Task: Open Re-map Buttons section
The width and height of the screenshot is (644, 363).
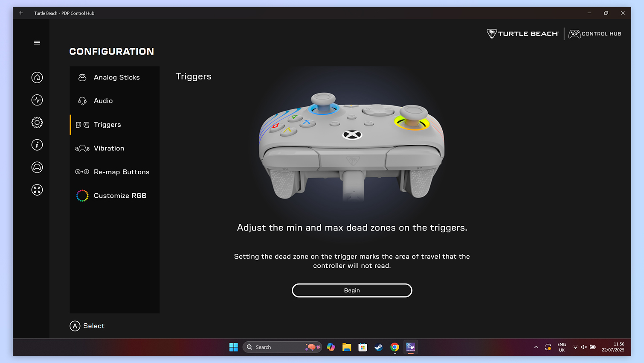Action: pyautogui.click(x=121, y=172)
